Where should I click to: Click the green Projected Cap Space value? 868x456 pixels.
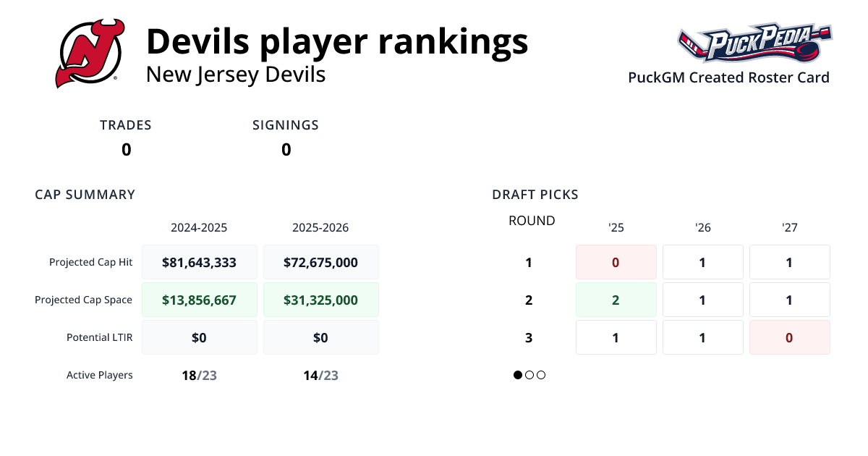[x=199, y=299]
